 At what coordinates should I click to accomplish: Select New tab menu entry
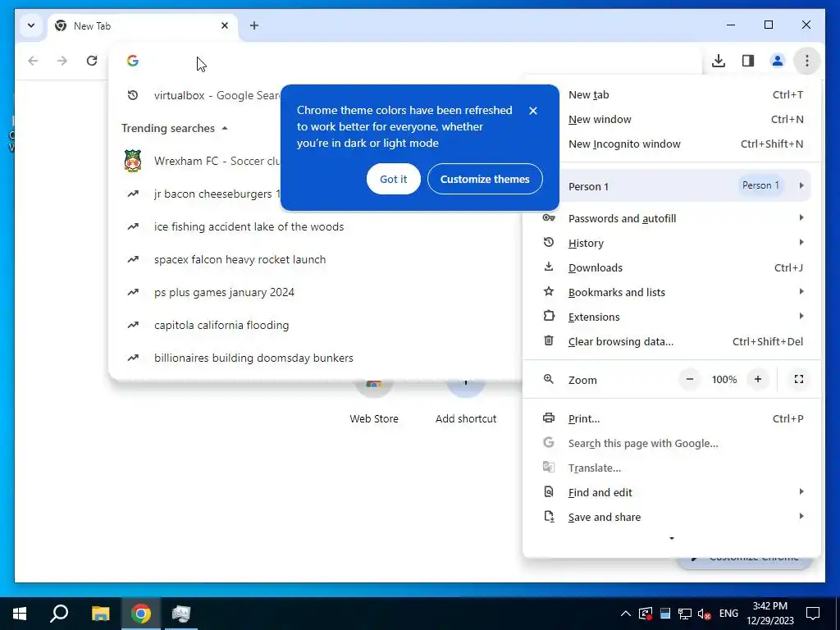click(672, 95)
